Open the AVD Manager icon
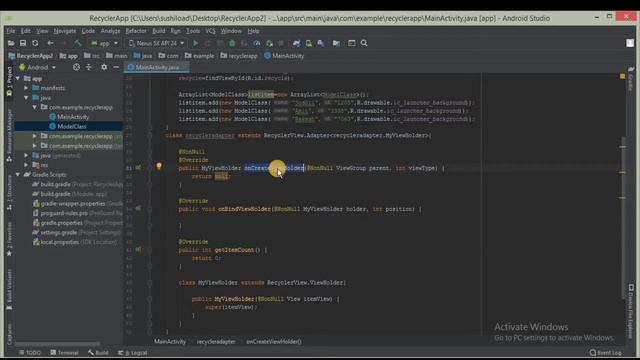The image size is (640, 360). (309, 43)
